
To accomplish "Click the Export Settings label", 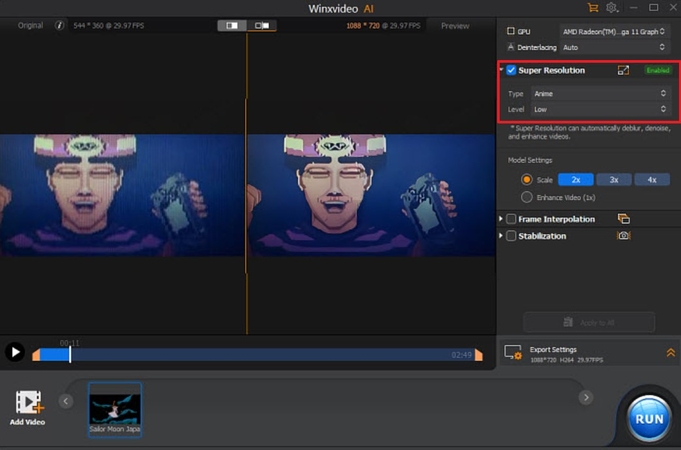I will pyautogui.click(x=553, y=349).
